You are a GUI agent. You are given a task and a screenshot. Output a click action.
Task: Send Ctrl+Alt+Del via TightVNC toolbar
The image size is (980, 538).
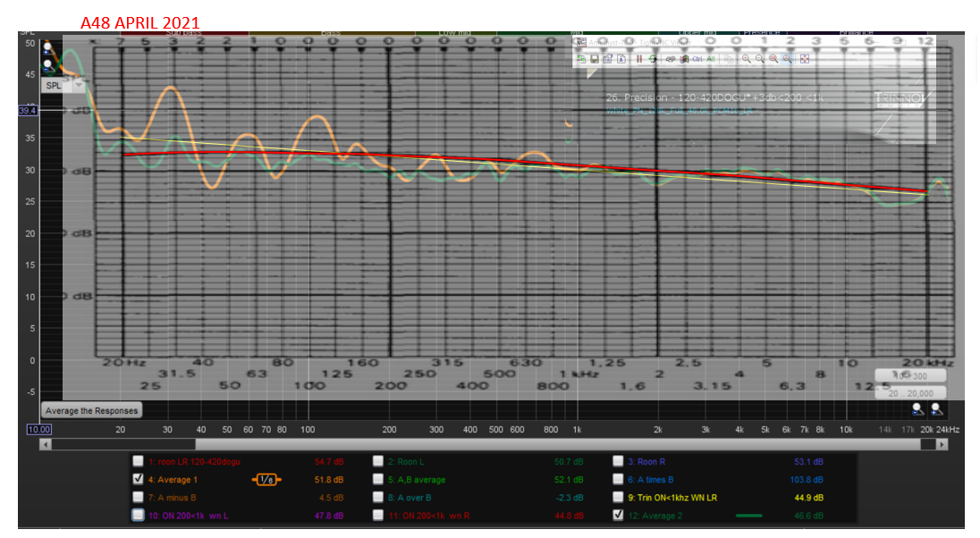click(671, 59)
